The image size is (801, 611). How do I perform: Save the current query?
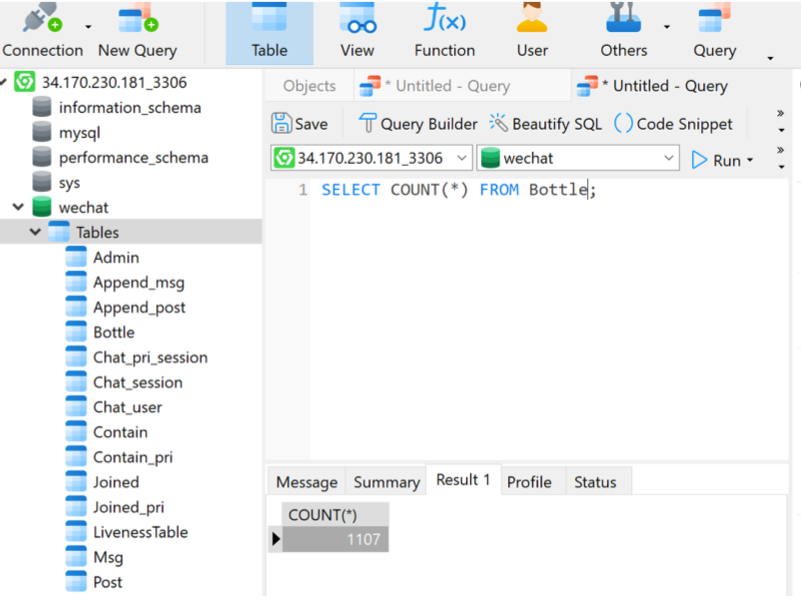tap(300, 124)
